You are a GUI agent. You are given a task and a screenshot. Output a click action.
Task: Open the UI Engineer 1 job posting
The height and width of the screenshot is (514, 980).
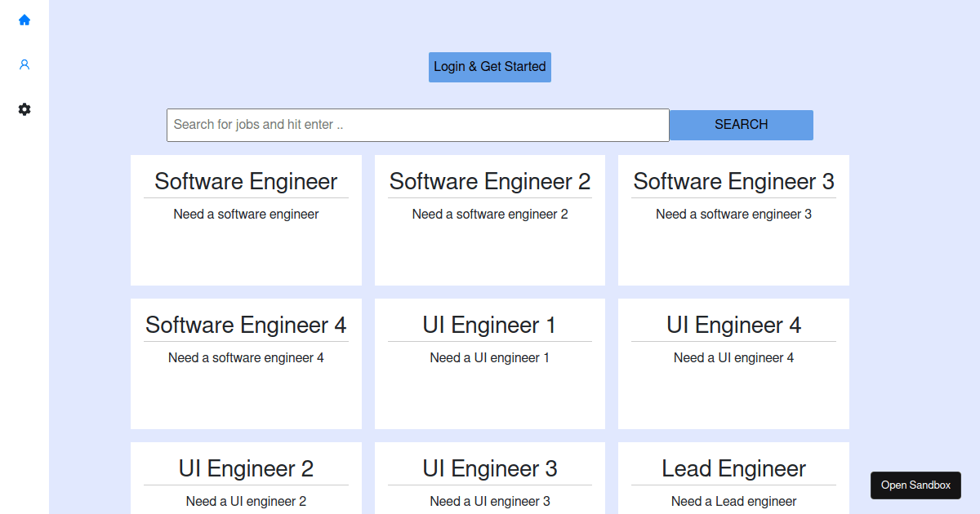489,325
